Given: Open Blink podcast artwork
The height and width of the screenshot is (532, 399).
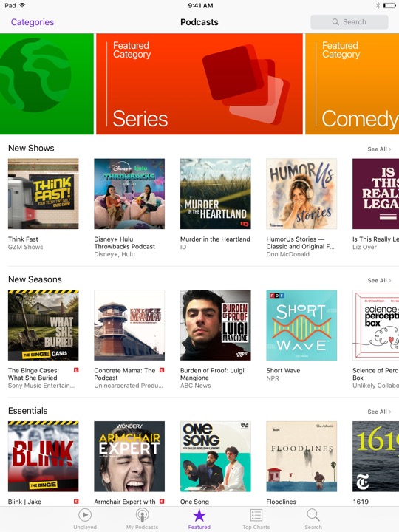Looking at the screenshot, I should click(x=43, y=457).
